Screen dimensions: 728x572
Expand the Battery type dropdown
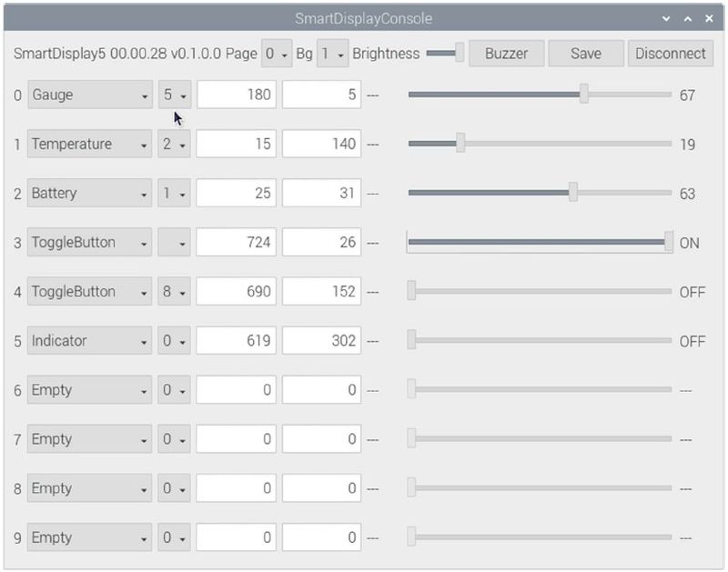pyautogui.click(x=89, y=193)
